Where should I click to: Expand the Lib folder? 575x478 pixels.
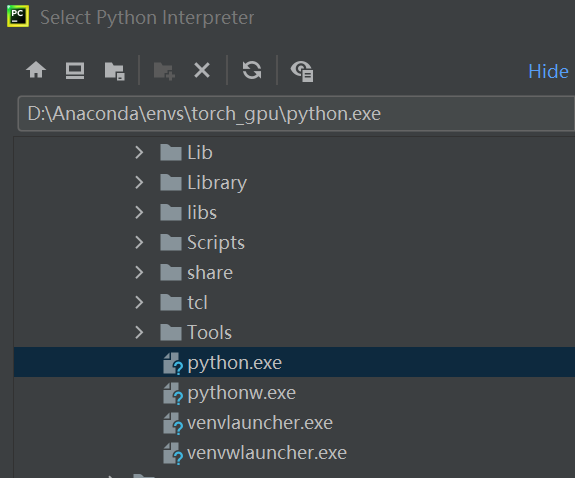coord(139,152)
